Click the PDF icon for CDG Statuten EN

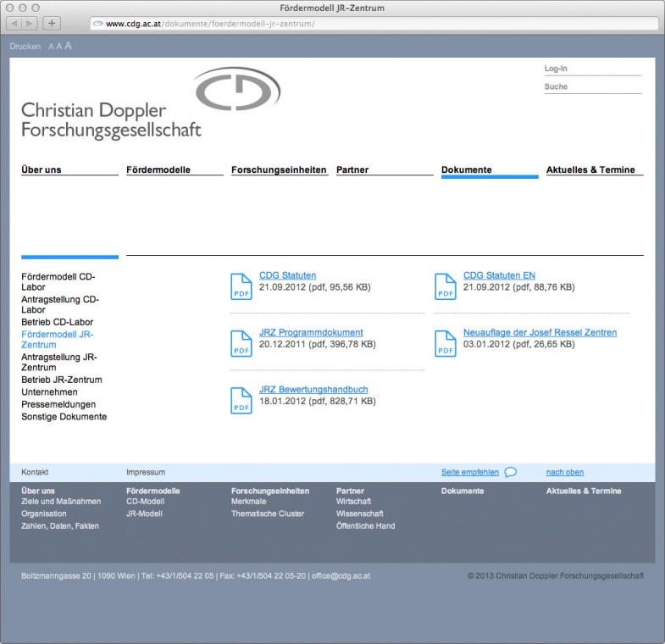(446, 286)
